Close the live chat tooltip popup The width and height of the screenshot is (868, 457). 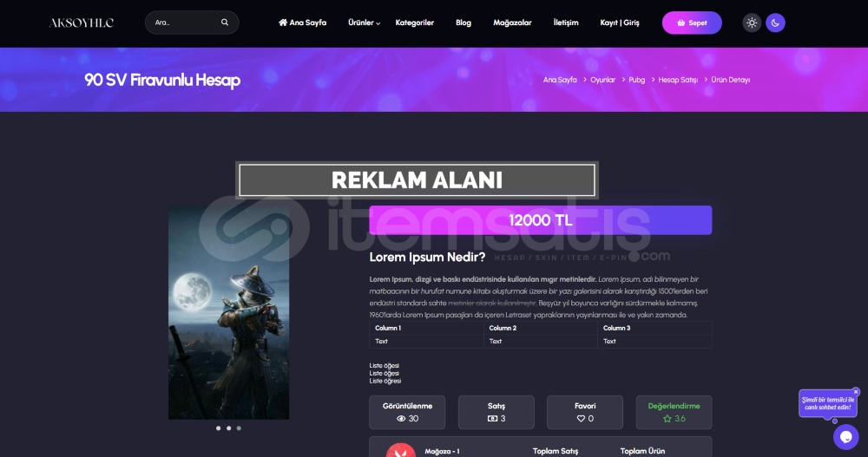coord(856,392)
